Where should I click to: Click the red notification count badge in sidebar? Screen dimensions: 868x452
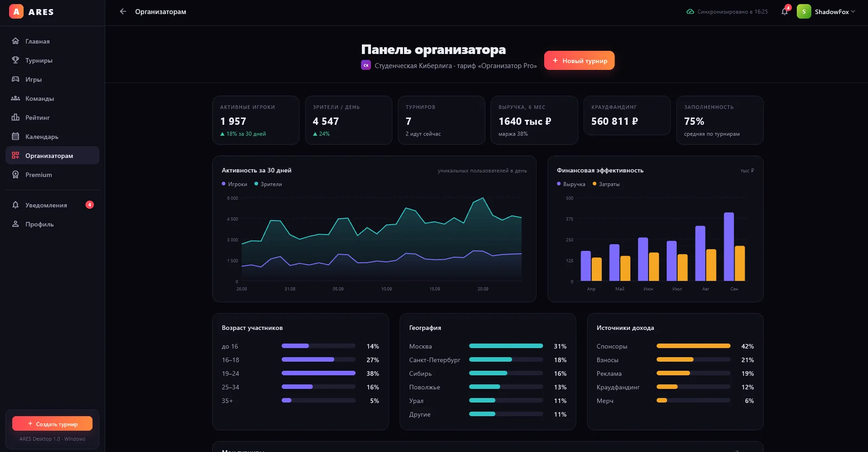pyautogui.click(x=90, y=205)
